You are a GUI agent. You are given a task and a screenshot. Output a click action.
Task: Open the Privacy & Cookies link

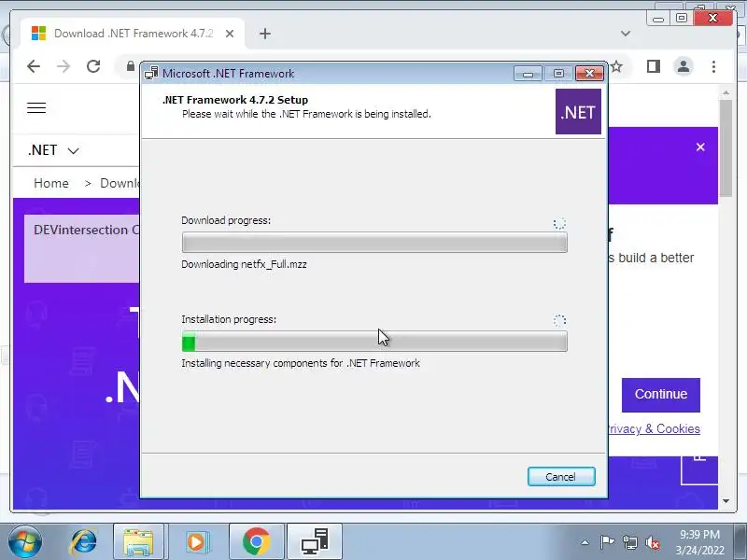(655, 428)
